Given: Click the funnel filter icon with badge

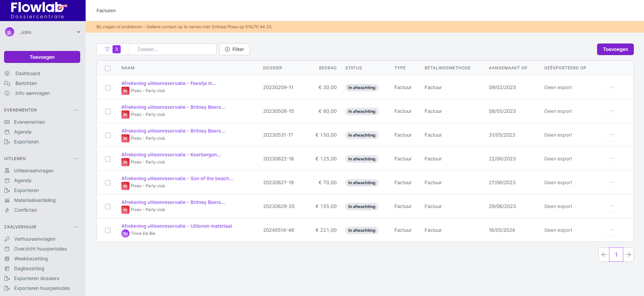Looking at the screenshot, I should (108, 49).
